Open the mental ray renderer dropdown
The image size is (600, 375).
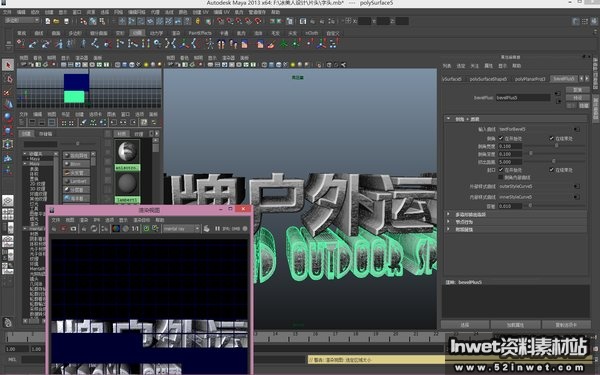(181, 228)
